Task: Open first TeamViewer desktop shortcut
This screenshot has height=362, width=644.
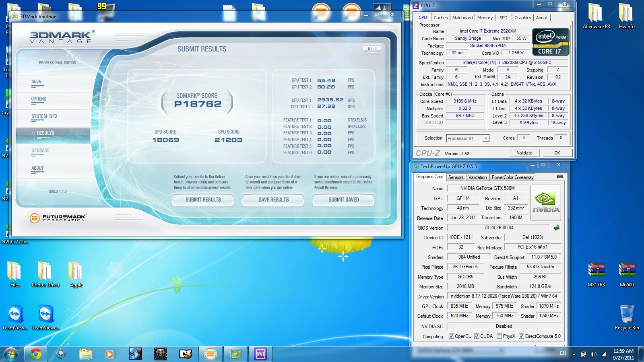Action: click(x=15, y=317)
